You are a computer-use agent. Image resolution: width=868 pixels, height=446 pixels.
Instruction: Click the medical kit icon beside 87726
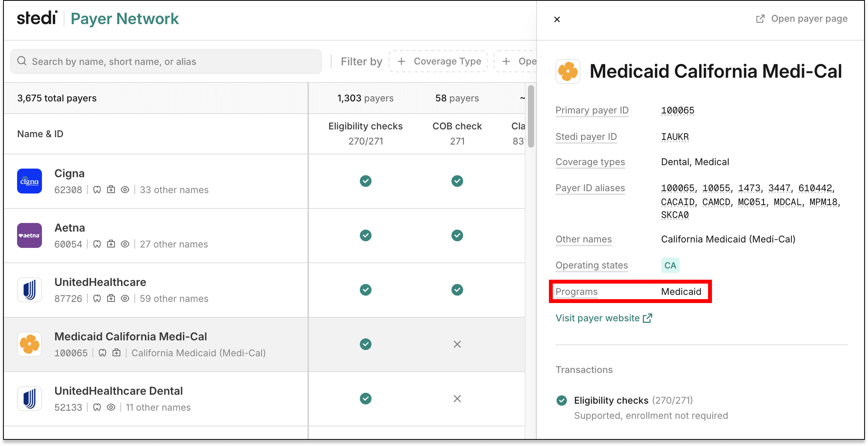click(x=111, y=298)
